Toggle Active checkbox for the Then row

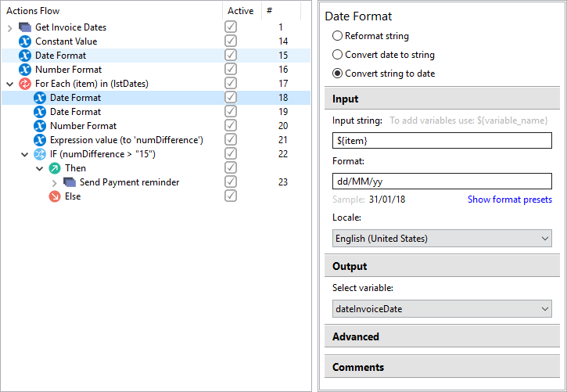(x=231, y=167)
